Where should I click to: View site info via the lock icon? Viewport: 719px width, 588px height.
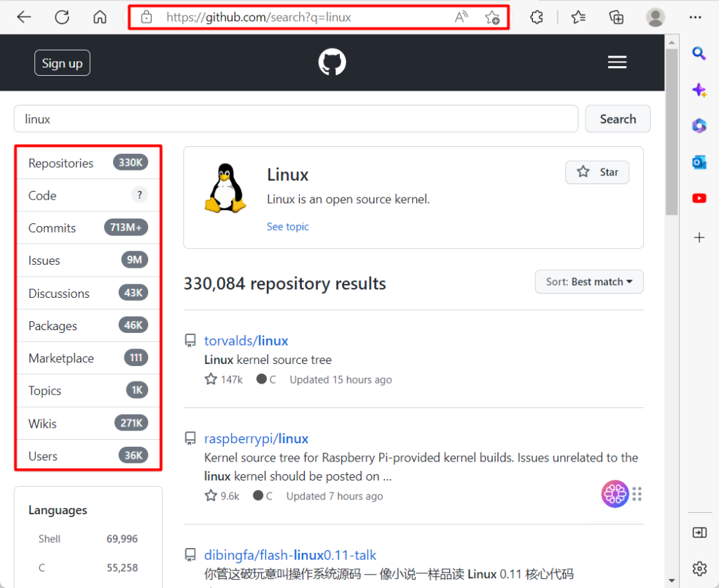[146, 18]
